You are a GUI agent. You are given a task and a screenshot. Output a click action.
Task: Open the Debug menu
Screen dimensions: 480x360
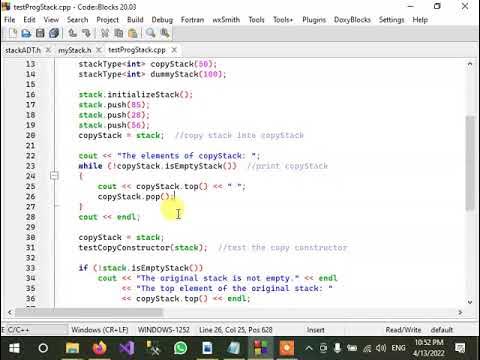pos(162,20)
